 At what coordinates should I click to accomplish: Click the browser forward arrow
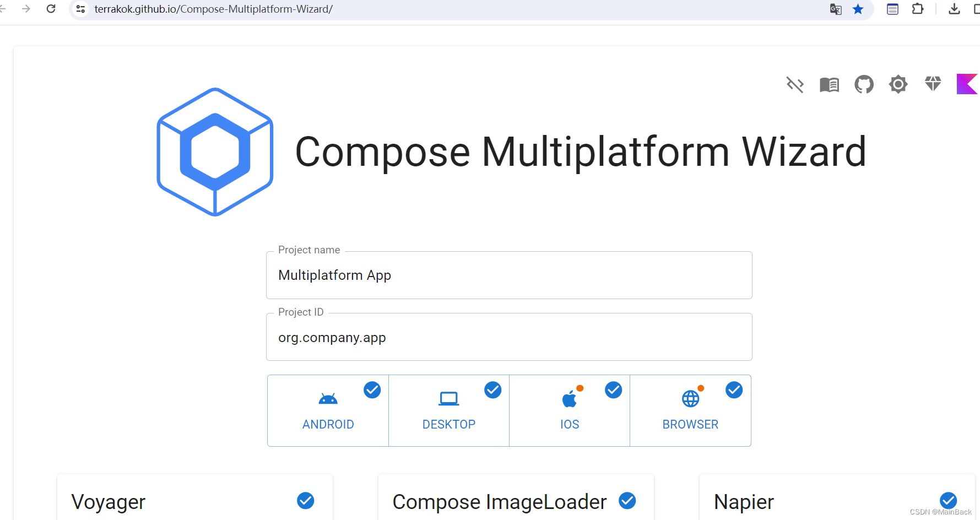pos(26,9)
